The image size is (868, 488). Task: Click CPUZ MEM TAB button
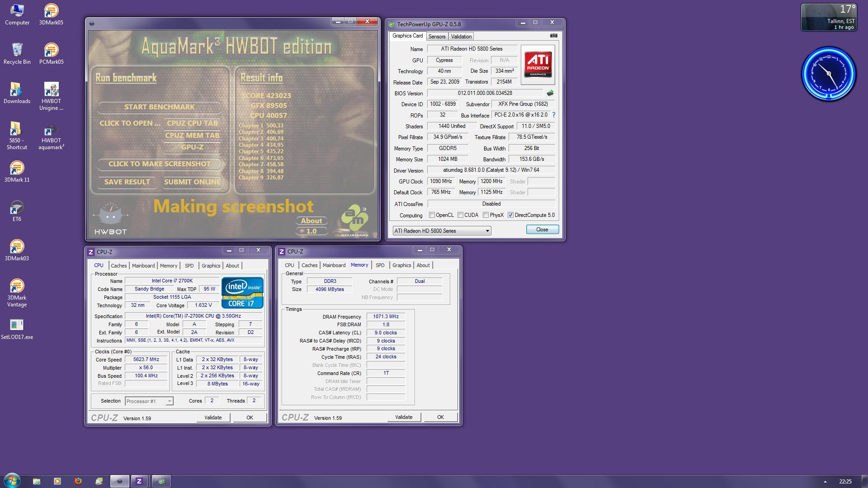coord(192,135)
